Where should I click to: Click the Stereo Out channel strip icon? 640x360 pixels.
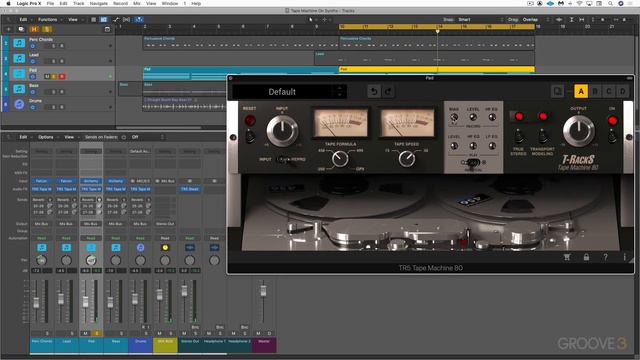[x=190, y=247]
